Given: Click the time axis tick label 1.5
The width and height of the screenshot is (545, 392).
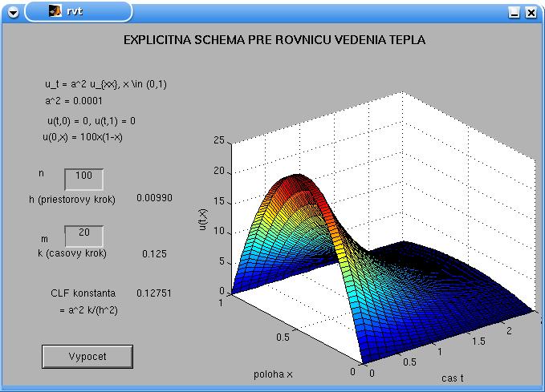Looking at the screenshot, I should 478,341.
